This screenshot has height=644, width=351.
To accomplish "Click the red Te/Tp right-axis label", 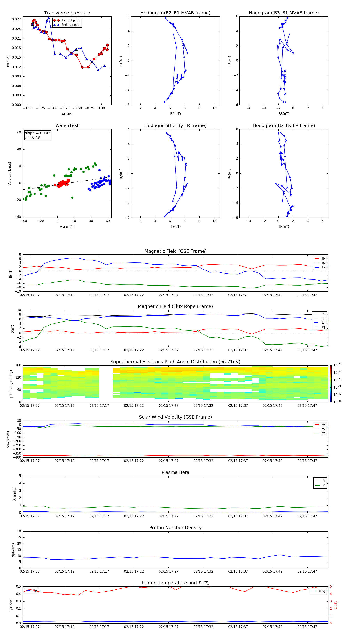I will 336,605.
